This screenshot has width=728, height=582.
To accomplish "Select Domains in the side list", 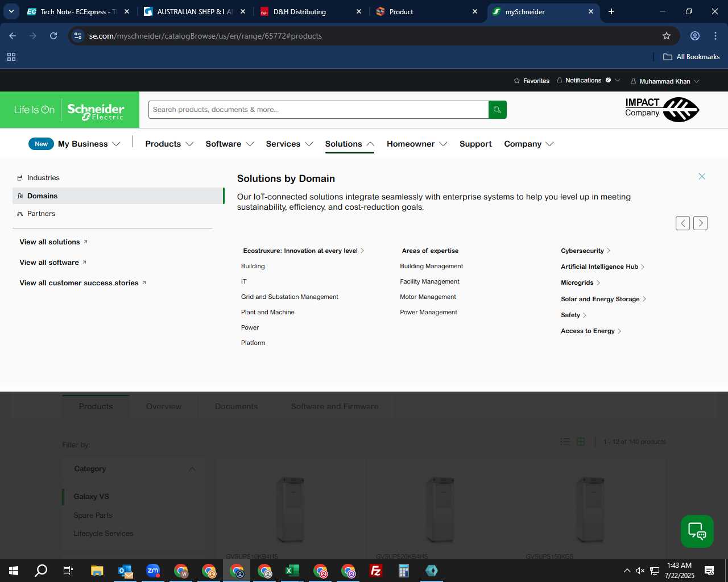I will (x=118, y=196).
